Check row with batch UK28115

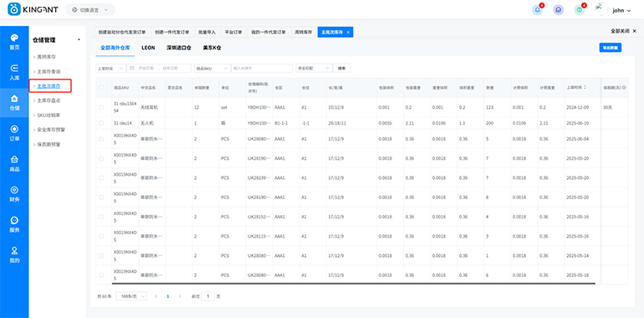(101, 236)
